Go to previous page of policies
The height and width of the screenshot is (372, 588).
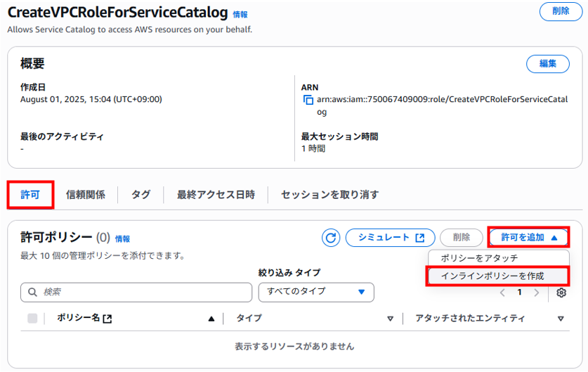(x=502, y=293)
